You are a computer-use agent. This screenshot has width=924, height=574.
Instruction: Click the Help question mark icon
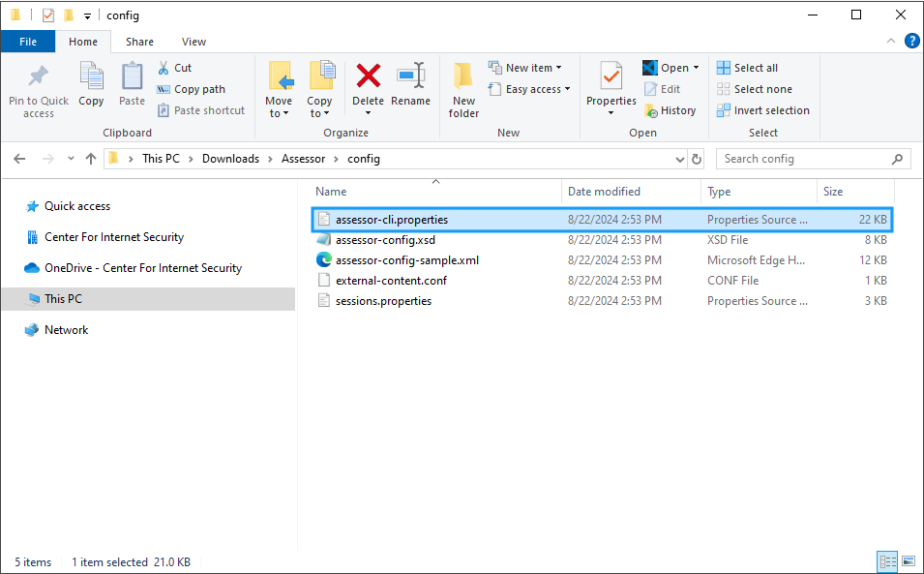click(x=911, y=42)
